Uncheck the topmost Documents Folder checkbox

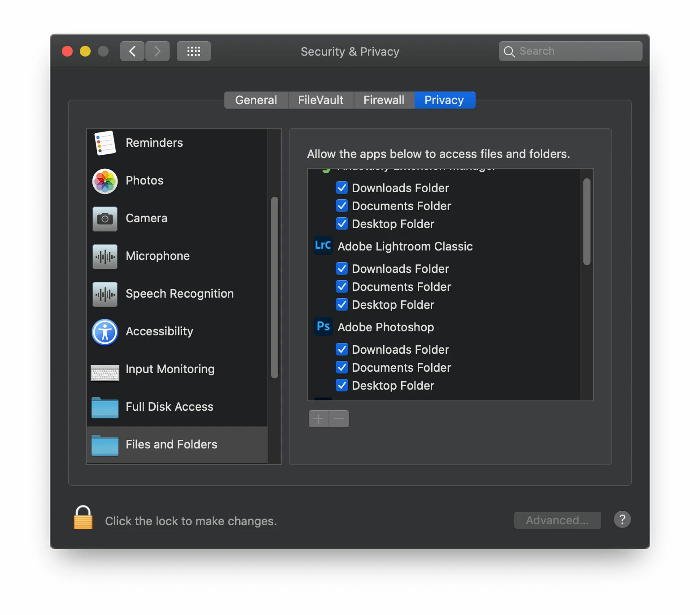click(342, 206)
